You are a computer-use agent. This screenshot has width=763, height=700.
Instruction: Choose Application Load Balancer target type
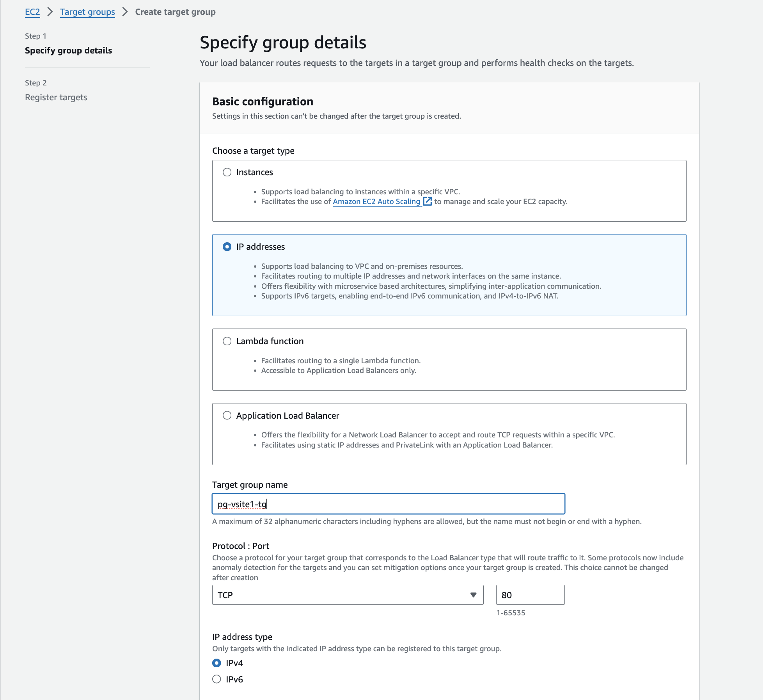pyautogui.click(x=227, y=416)
